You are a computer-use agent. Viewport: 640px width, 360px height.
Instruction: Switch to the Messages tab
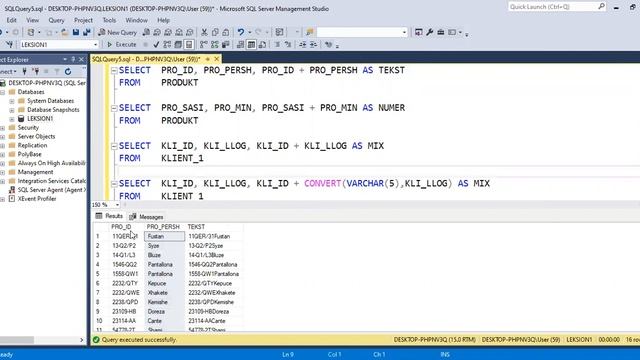(x=147, y=217)
